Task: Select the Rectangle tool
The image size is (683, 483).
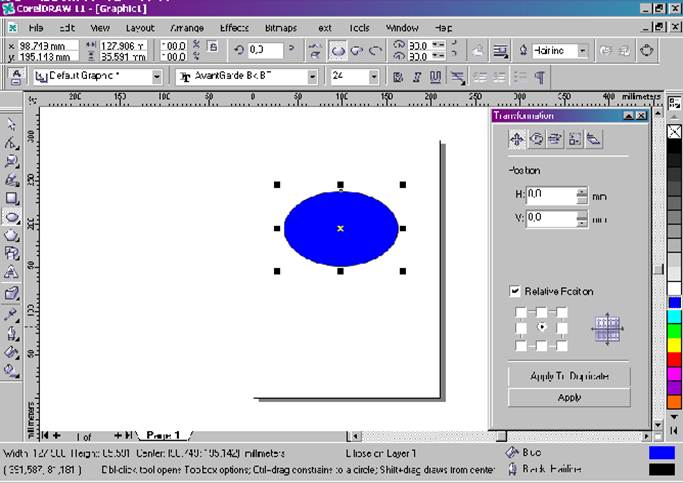Action: pos(11,199)
